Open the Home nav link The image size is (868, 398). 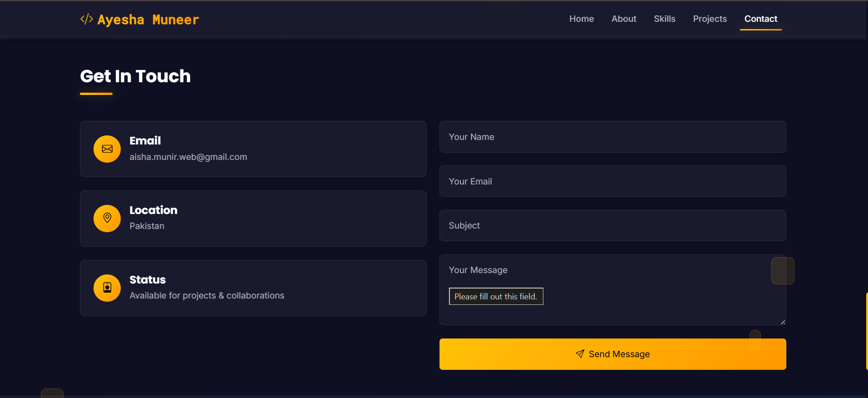[582, 19]
